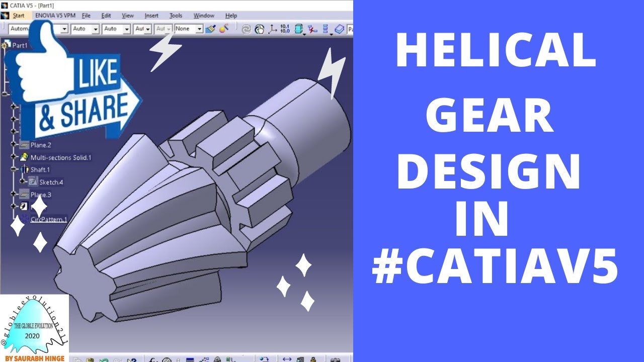
Task: Expand the pocket node below Plane.3
Action: pos(14,206)
